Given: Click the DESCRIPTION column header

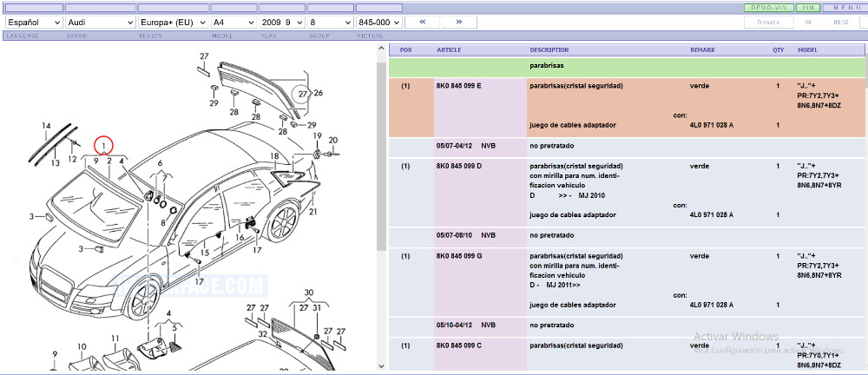Looking at the screenshot, I should (549, 49).
